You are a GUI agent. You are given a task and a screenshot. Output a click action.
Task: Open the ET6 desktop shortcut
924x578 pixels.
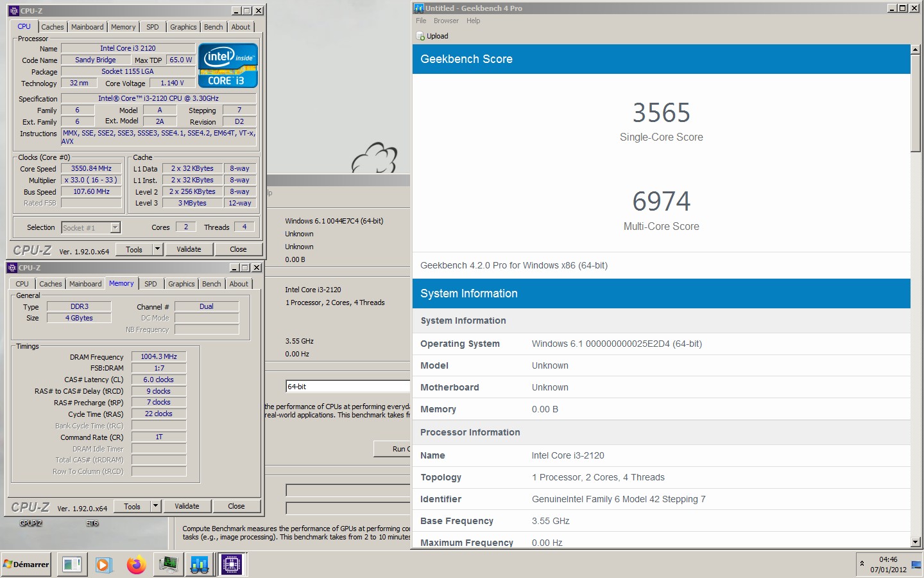tap(92, 523)
